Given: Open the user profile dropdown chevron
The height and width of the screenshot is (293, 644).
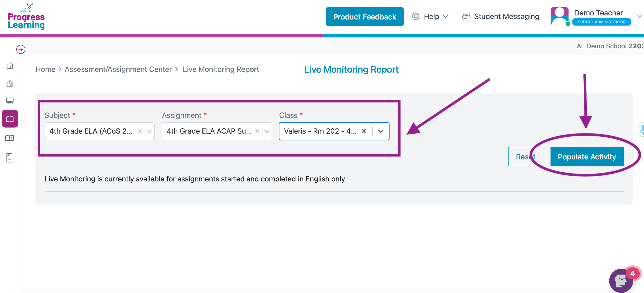Looking at the screenshot, I should click(x=639, y=16).
